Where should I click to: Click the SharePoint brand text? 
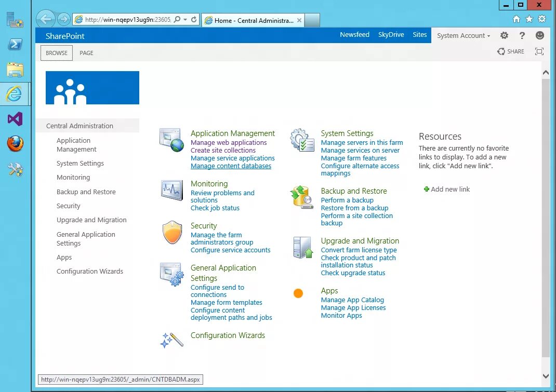tap(65, 36)
